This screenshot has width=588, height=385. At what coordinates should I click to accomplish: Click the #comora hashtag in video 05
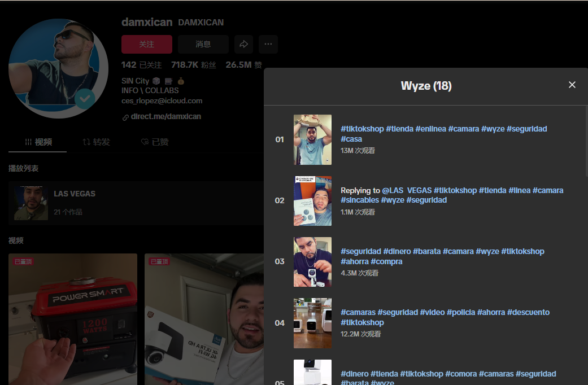pyautogui.click(x=461, y=374)
